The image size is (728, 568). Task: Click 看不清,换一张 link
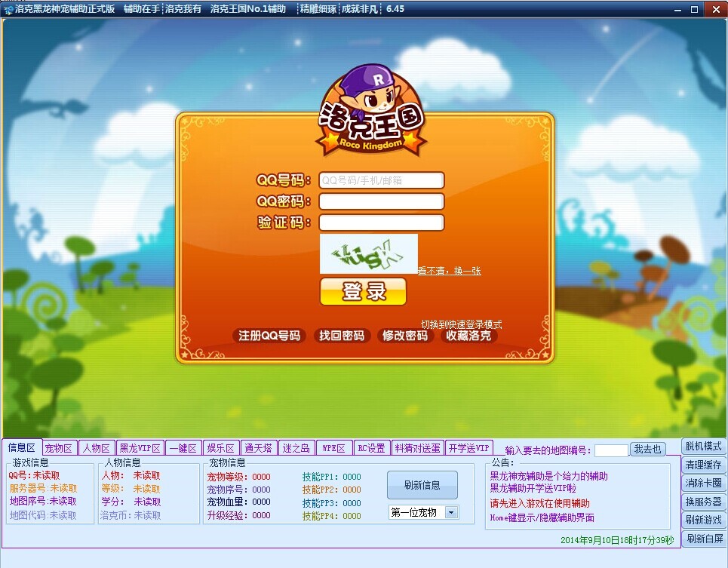(449, 271)
